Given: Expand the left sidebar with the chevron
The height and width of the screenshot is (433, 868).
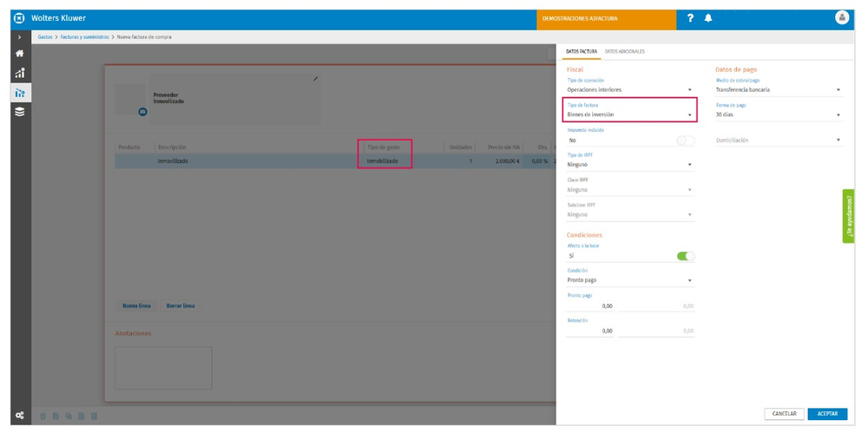Looking at the screenshot, I should (x=20, y=37).
